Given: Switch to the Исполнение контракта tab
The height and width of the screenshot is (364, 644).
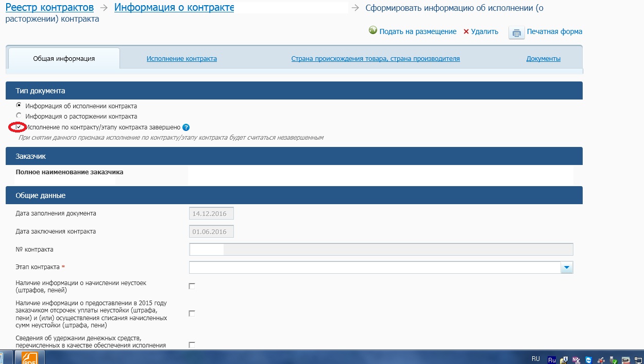Looking at the screenshot, I should [181, 59].
